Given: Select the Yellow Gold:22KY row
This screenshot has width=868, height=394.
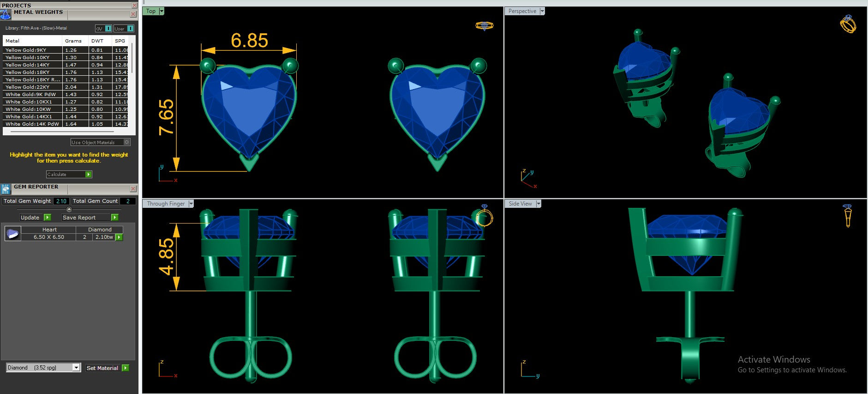Looking at the screenshot, I should (66, 87).
